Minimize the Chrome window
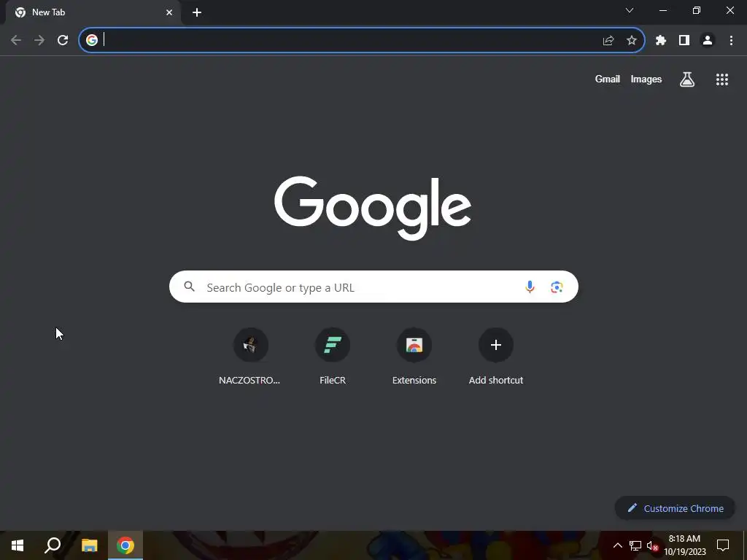 point(662,10)
